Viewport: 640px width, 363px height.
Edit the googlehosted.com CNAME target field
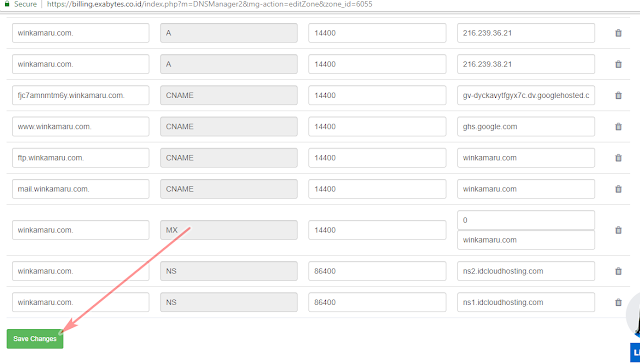point(526,95)
